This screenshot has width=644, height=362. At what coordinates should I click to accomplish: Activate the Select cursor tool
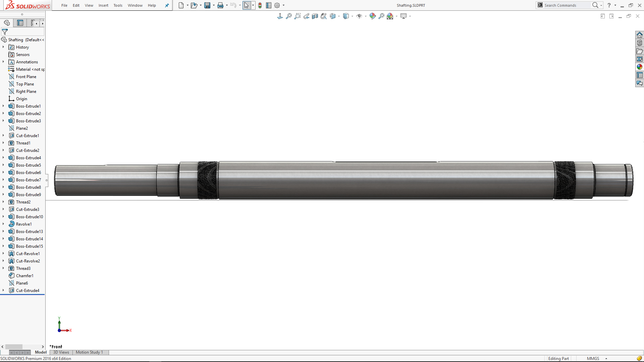[x=247, y=5]
